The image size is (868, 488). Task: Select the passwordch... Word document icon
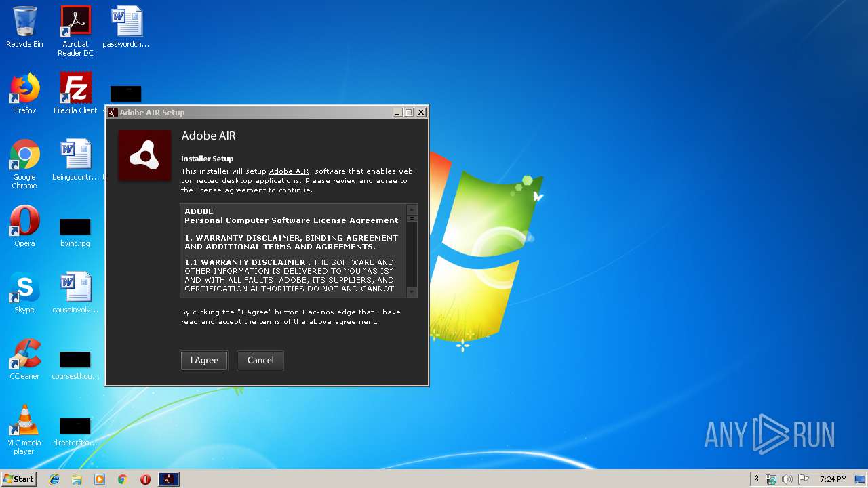click(126, 27)
